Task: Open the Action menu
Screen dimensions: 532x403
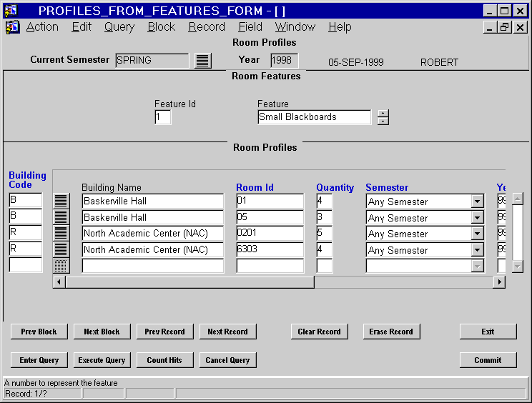Action: [x=42, y=26]
